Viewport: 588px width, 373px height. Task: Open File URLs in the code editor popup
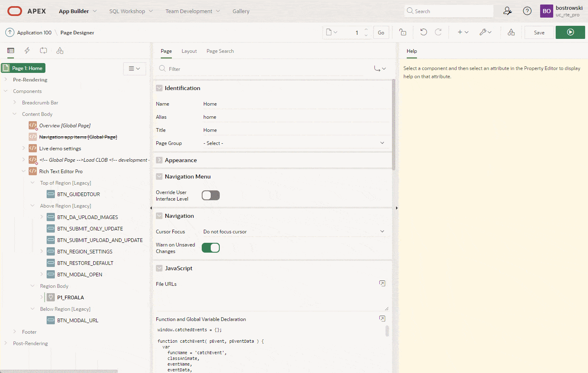pyautogui.click(x=382, y=283)
